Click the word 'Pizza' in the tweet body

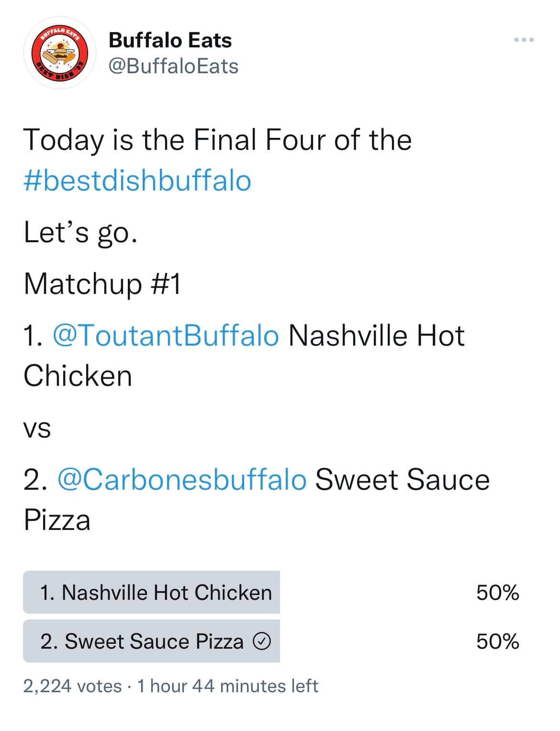(57, 520)
